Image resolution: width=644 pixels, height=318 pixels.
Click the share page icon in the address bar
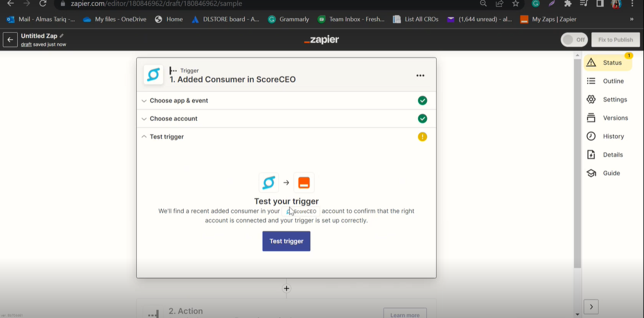499,4
